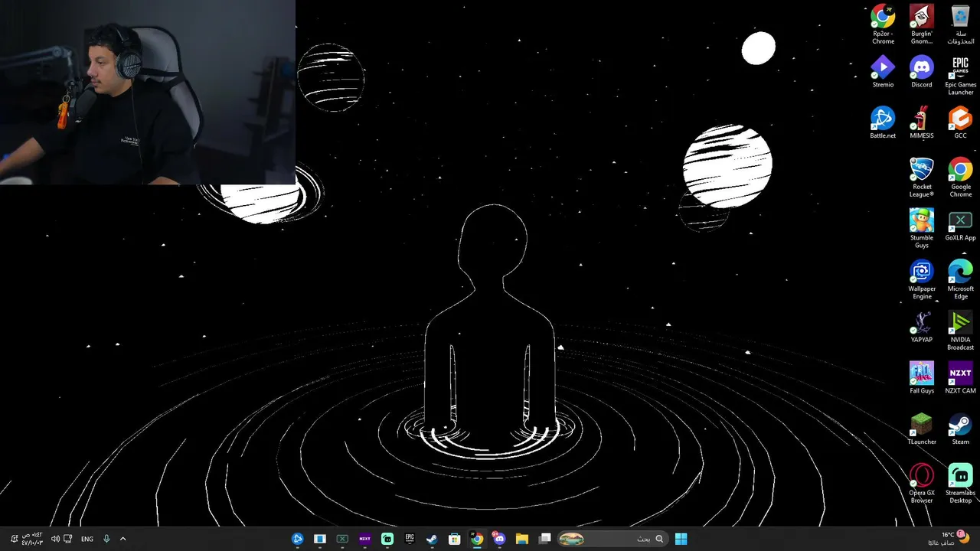Select the Fall Guys desktop icon
The height and width of the screenshot is (551, 980).
coord(922,378)
